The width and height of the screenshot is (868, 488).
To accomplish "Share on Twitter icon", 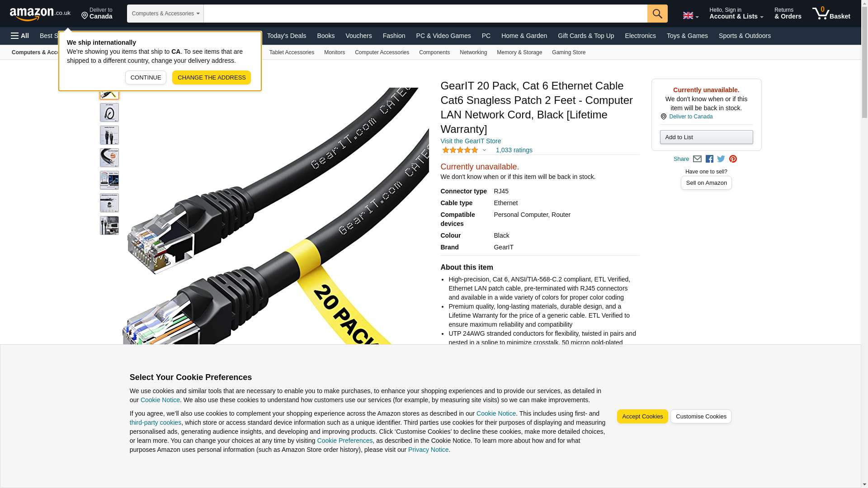I will click(x=721, y=159).
